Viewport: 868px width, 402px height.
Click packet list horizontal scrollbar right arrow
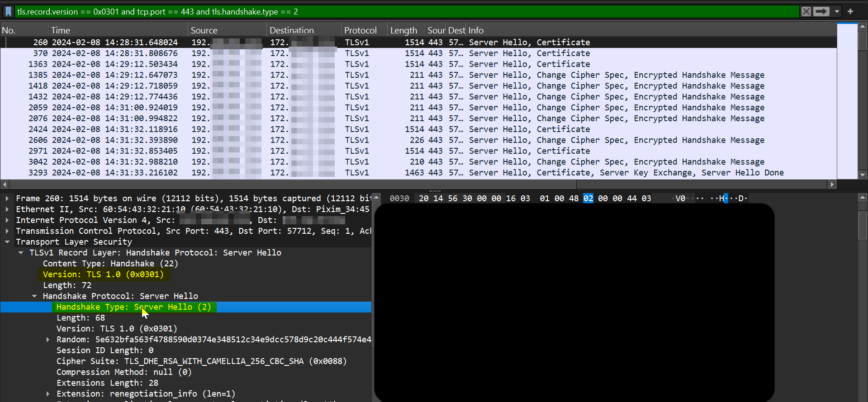coord(832,184)
